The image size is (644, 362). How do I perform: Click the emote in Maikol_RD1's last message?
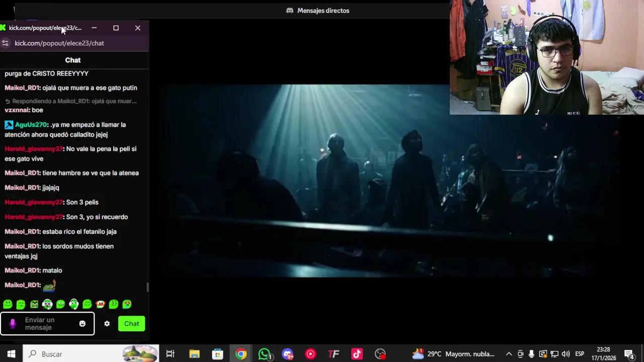coord(49,286)
